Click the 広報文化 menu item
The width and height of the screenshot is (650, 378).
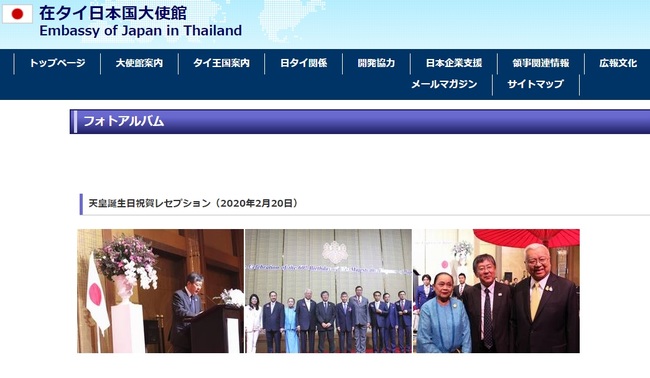[618, 63]
